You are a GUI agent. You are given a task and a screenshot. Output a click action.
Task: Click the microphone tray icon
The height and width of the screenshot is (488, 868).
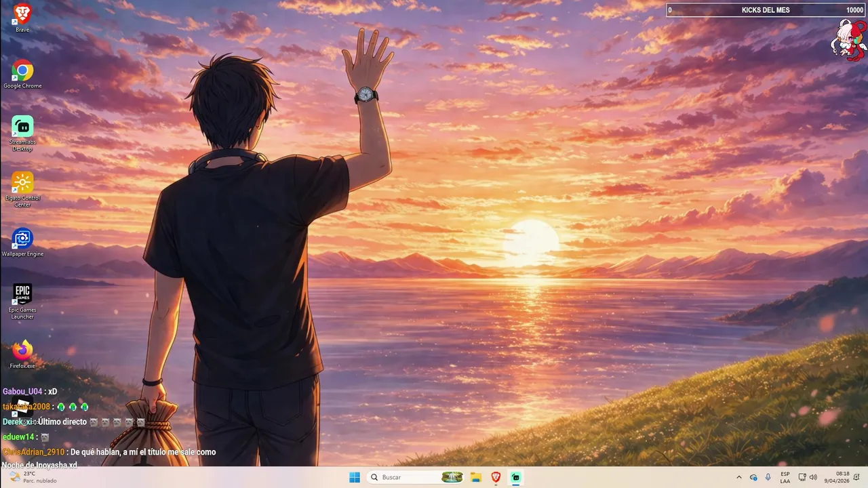tap(768, 477)
